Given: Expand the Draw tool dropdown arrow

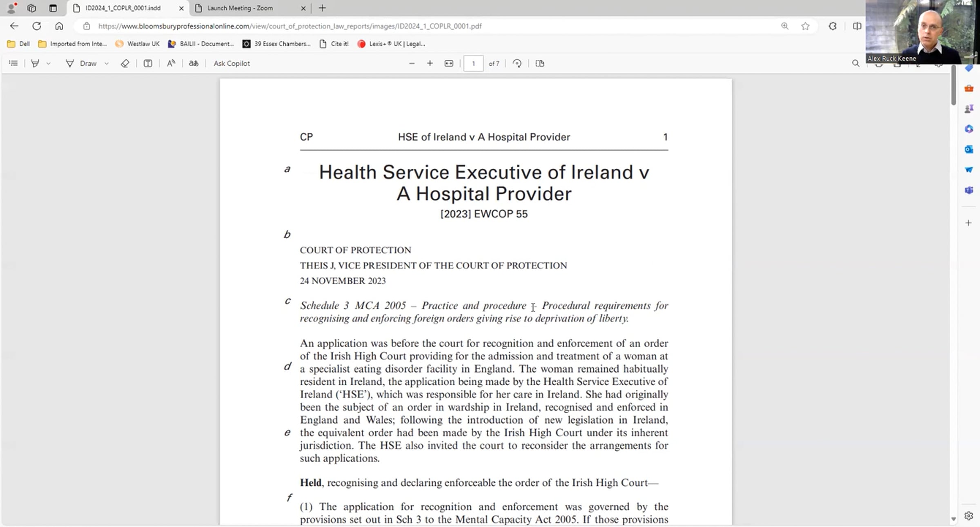Looking at the screenshot, I should click(x=107, y=63).
